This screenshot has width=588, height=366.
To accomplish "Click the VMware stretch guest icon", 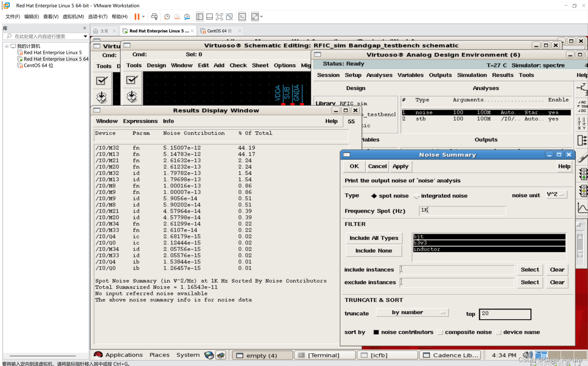I will pos(255,17).
